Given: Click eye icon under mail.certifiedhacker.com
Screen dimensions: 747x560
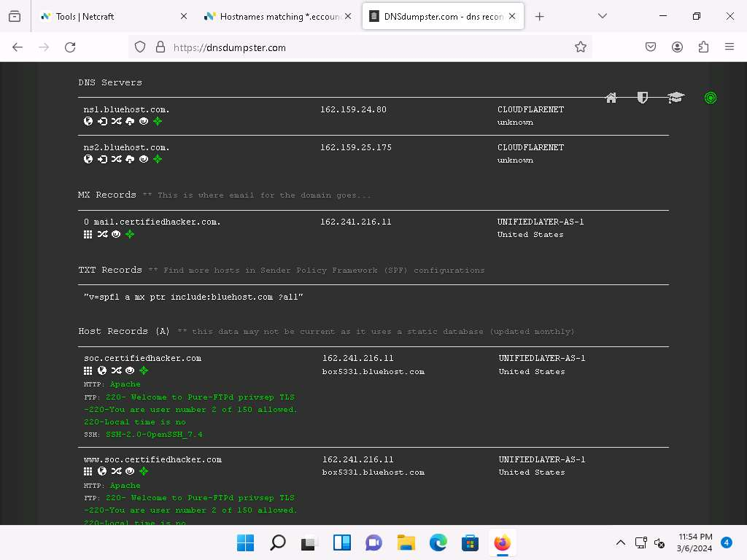Looking at the screenshot, I should [x=116, y=234].
